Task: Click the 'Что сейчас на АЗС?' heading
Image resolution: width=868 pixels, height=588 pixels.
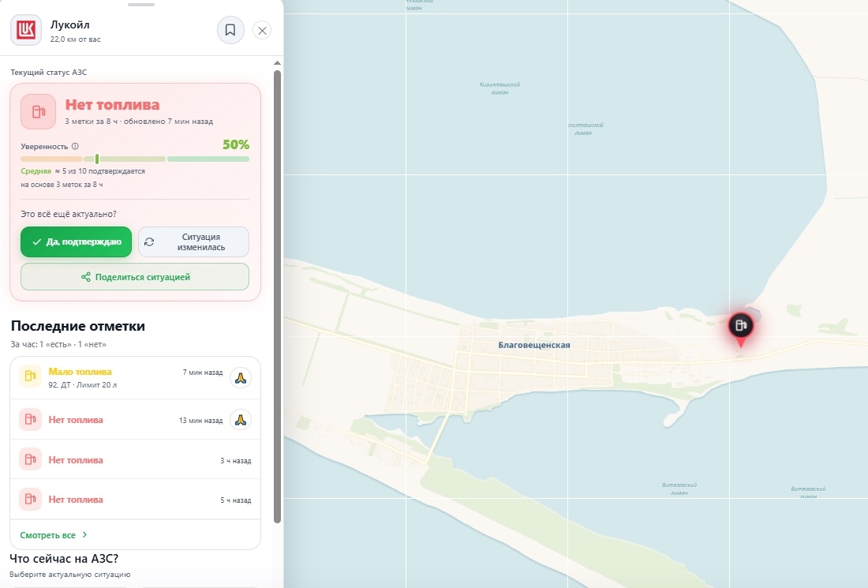Action: 64,559
